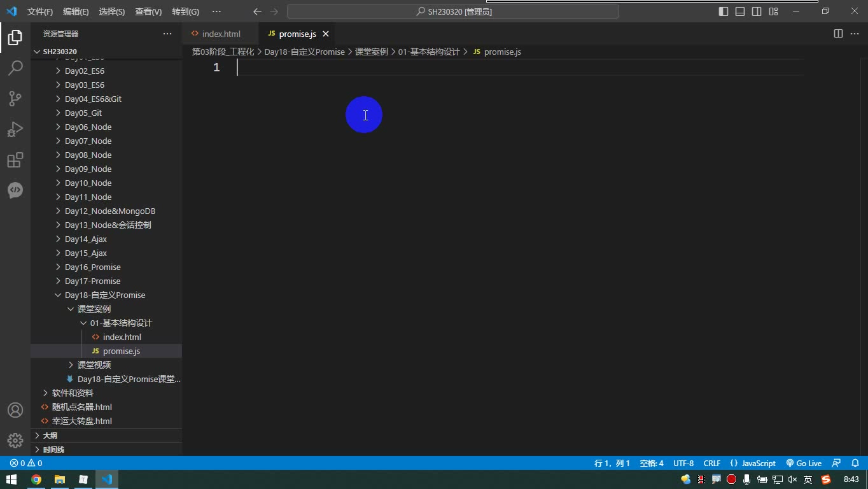Open the 文件(F) menu
The width and height of the screenshot is (868, 489).
pos(40,11)
